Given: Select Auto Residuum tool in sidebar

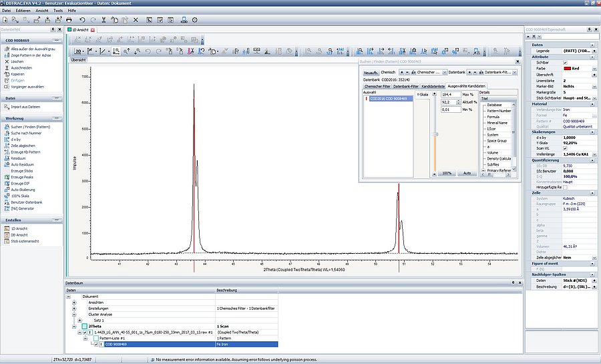Looking at the screenshot, I should [23, 164].
